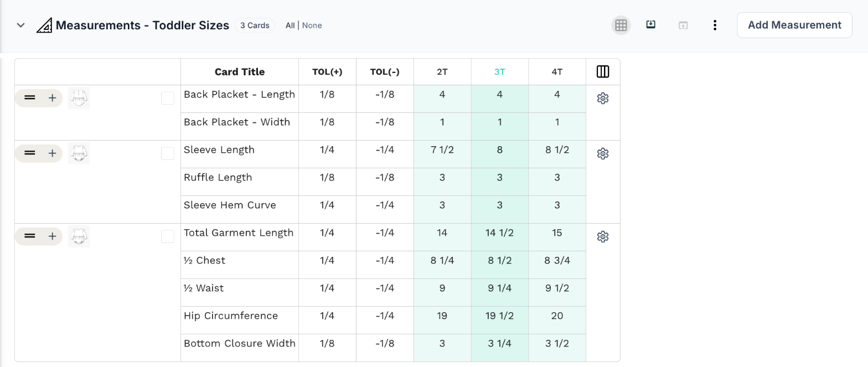Click the TOL(-) column header
The image size is (868, 367).
tap(385, 72)
